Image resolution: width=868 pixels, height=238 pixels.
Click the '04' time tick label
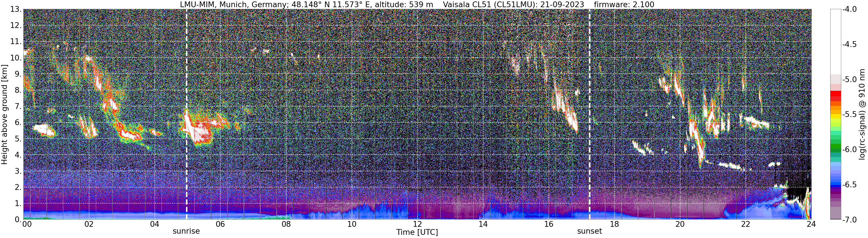tap(155, 224)
